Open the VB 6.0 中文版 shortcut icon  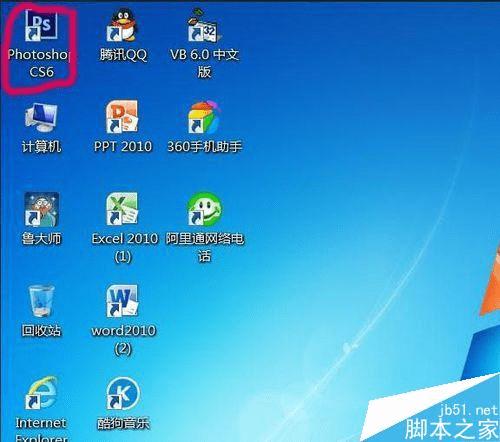[x=204, y=25]
